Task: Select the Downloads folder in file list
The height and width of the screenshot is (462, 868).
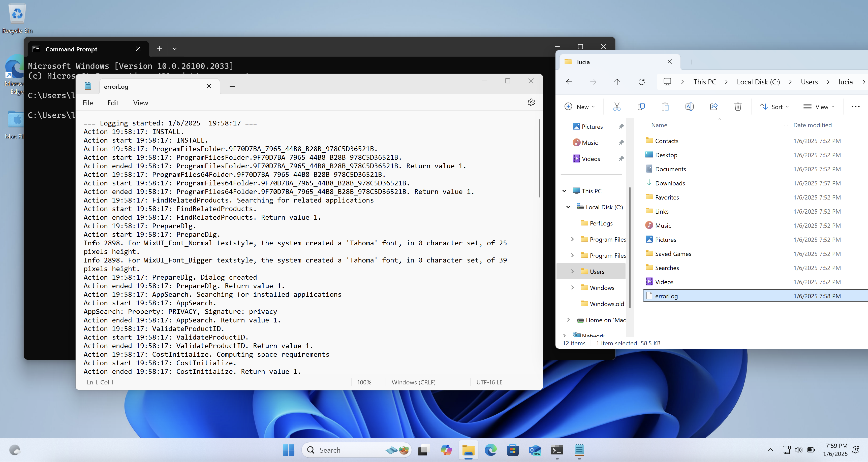Action: pos(670,183)
